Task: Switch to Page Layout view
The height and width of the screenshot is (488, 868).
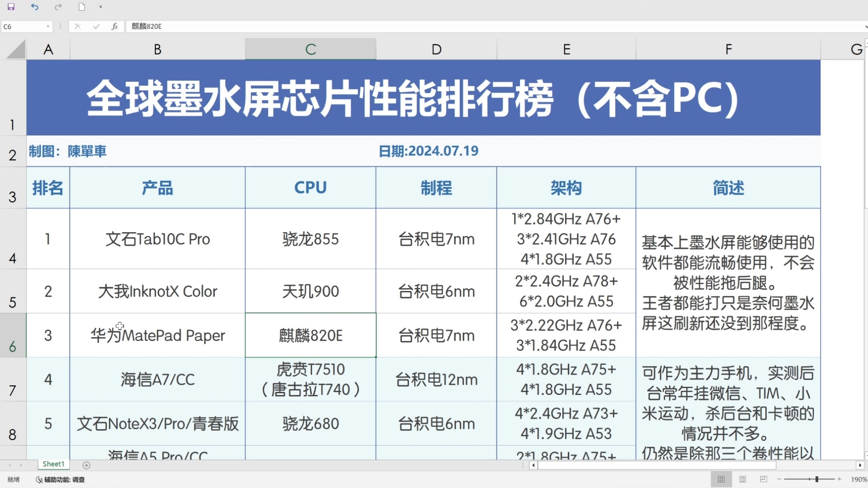Action: 742,479
